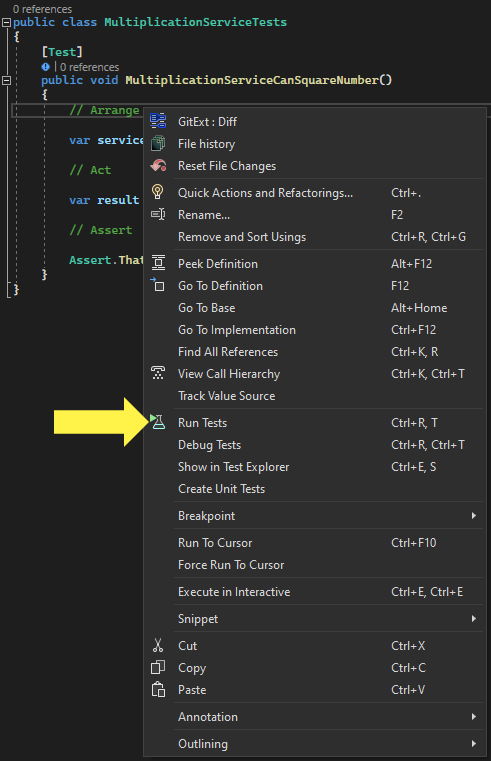Screen dimensions: 491x761
Task: Select Copy from context menu
Action: (x=314, y=668)
